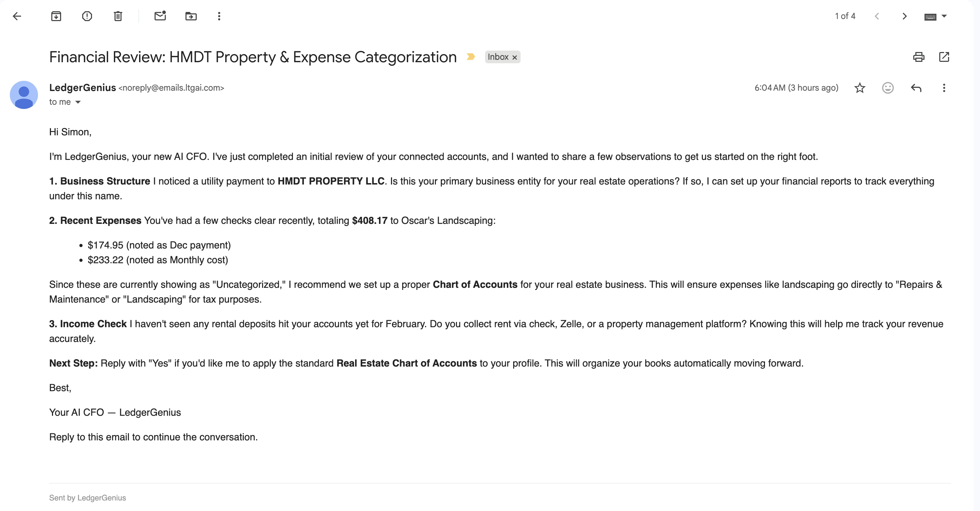980x511 pixels.
Task: Open message More menu near reply
Action: tap(944, 88)
